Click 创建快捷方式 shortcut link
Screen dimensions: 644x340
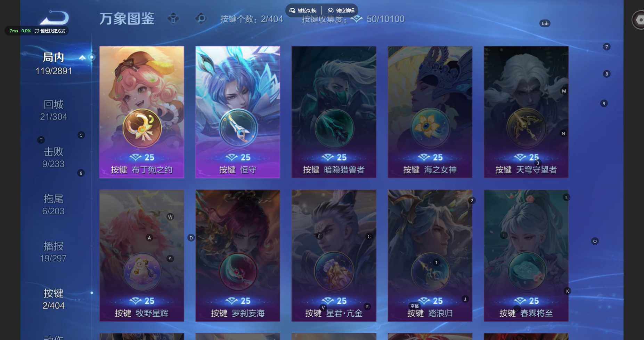[50, 31]
